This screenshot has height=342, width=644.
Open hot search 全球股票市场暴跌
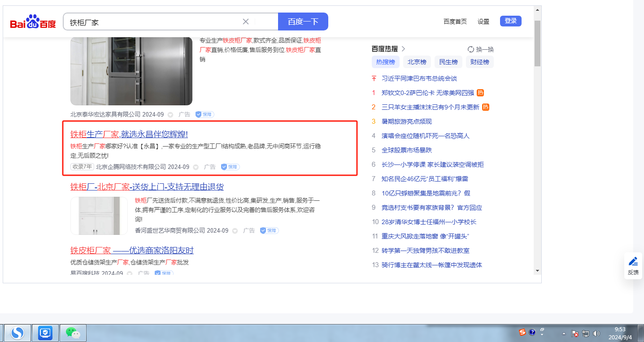(x=407, y=150)
